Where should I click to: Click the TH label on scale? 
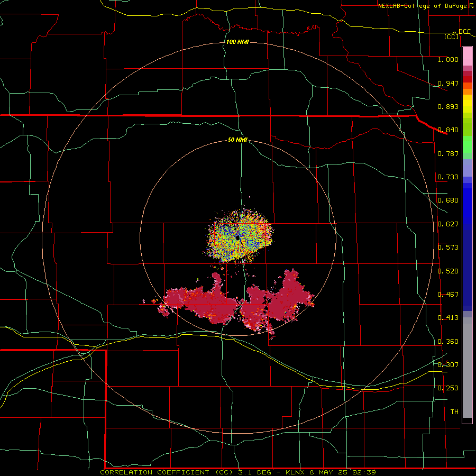454,412
